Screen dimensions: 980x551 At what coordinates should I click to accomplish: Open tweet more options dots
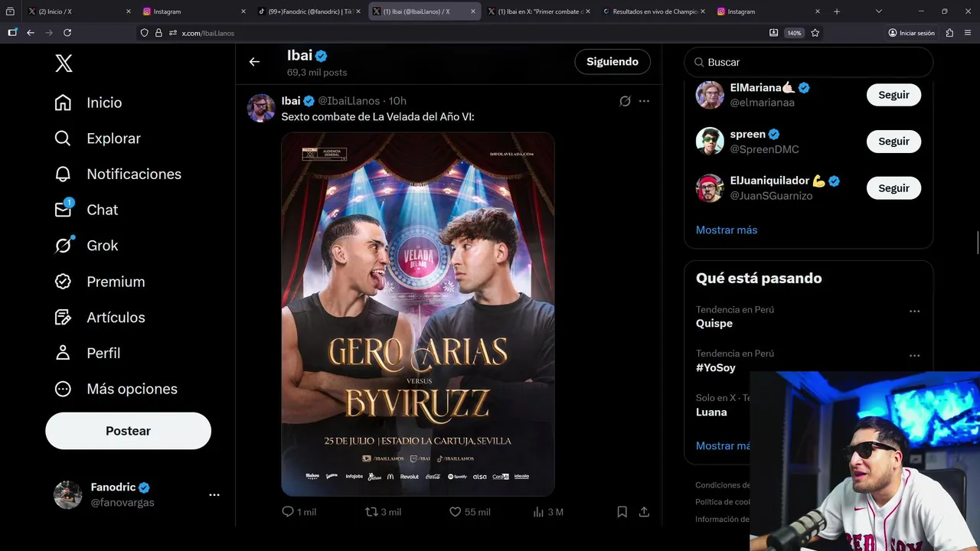tap(644, 101)
